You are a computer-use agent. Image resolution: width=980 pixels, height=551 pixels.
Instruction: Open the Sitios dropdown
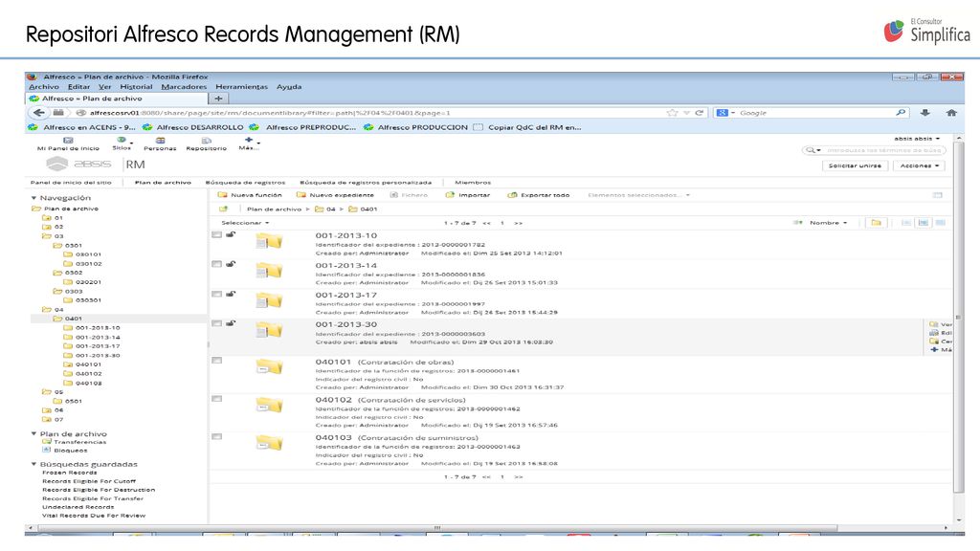pos(122,143)
